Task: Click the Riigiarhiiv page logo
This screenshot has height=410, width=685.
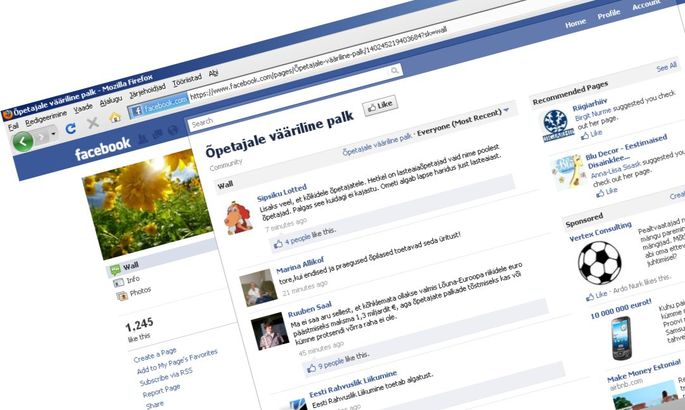Action: coord(557,126)
